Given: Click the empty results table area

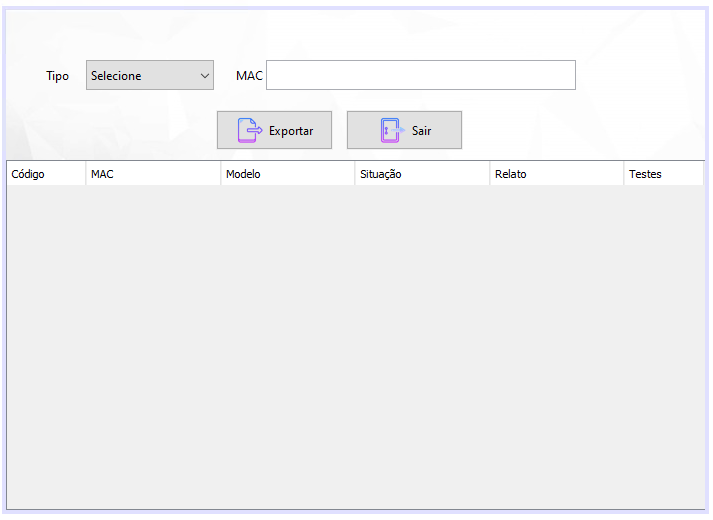Looking at the screenshot, I should 356,347.
